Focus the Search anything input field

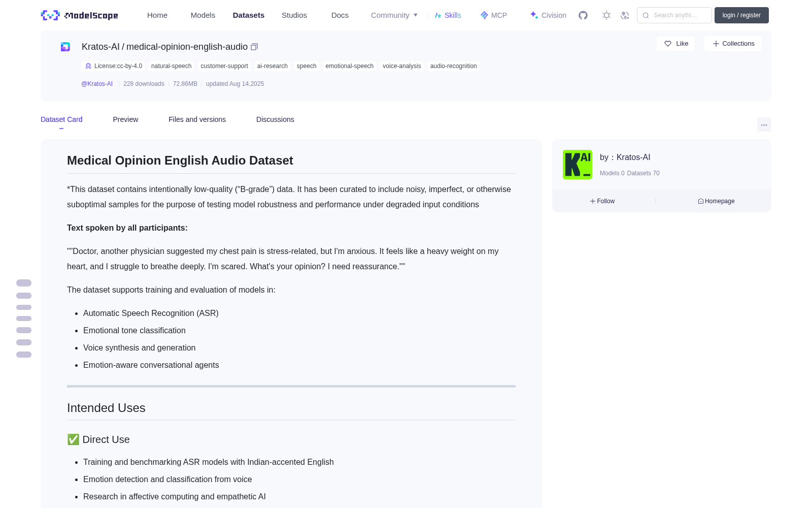tap(674, 15)
